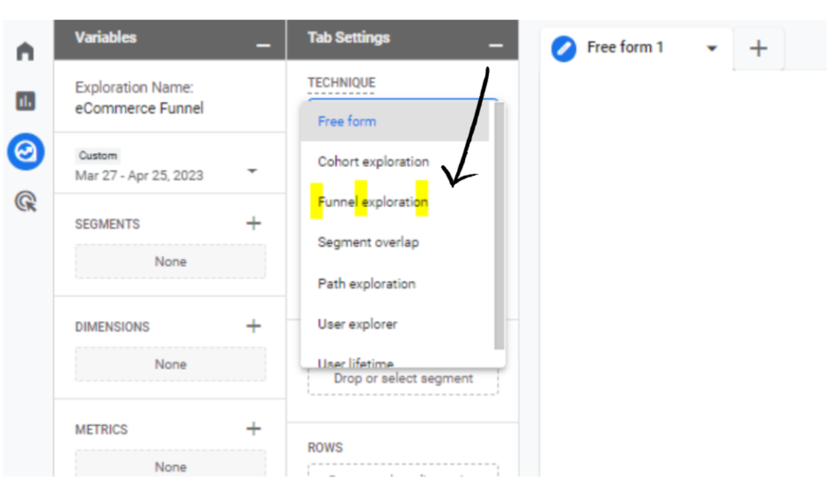This screenshot has width=829, height=504.
Task: Click the pencil edit icon on Free form 1
Action: tap(564, 47)
